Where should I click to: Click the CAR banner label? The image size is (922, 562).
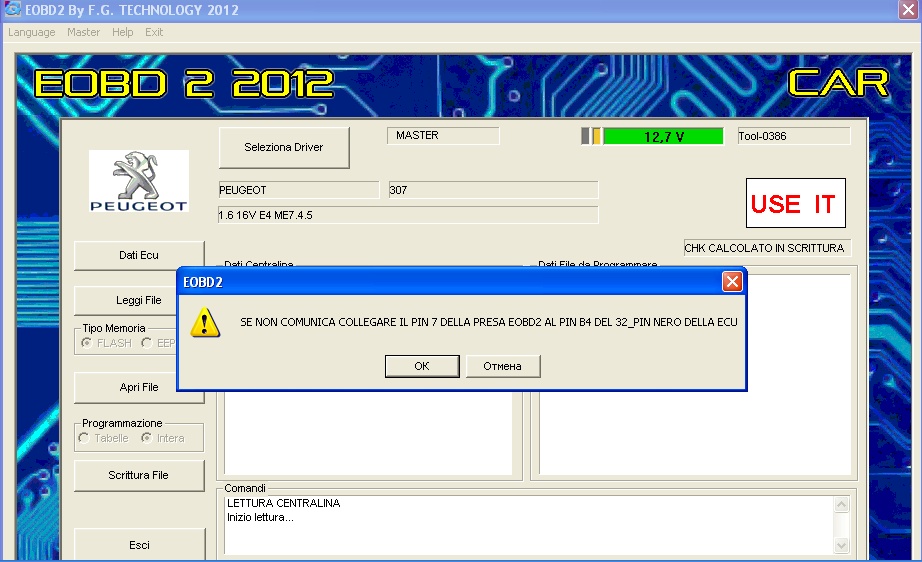pyautogui.click(x=838, y=82)
